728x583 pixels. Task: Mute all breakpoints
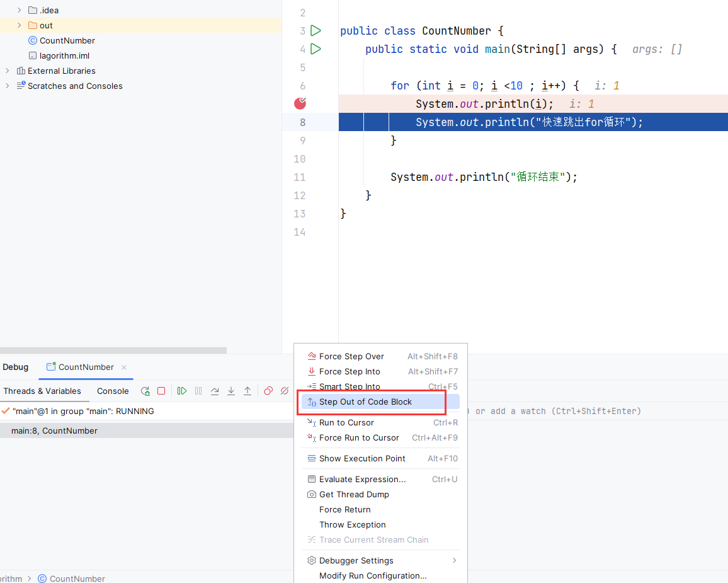coord(284,391)
